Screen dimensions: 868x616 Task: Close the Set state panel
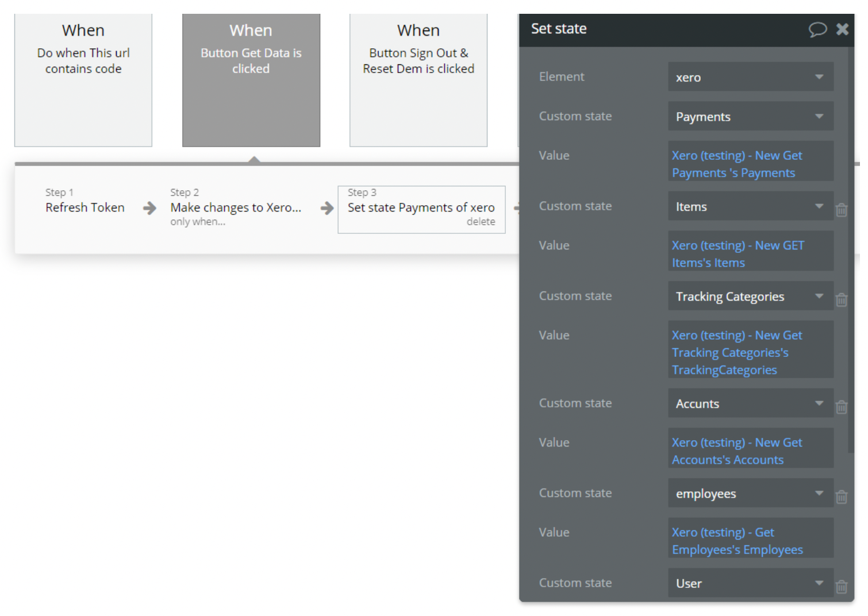click(842, 29)
